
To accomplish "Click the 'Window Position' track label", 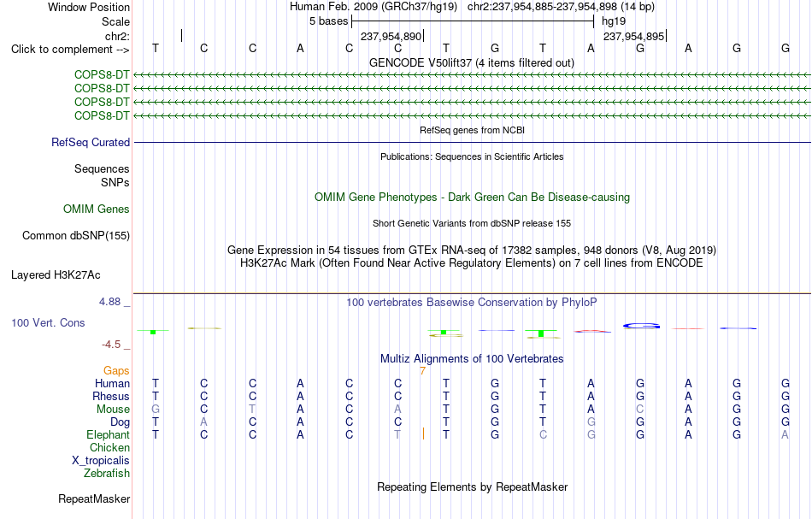I will 89,7.
